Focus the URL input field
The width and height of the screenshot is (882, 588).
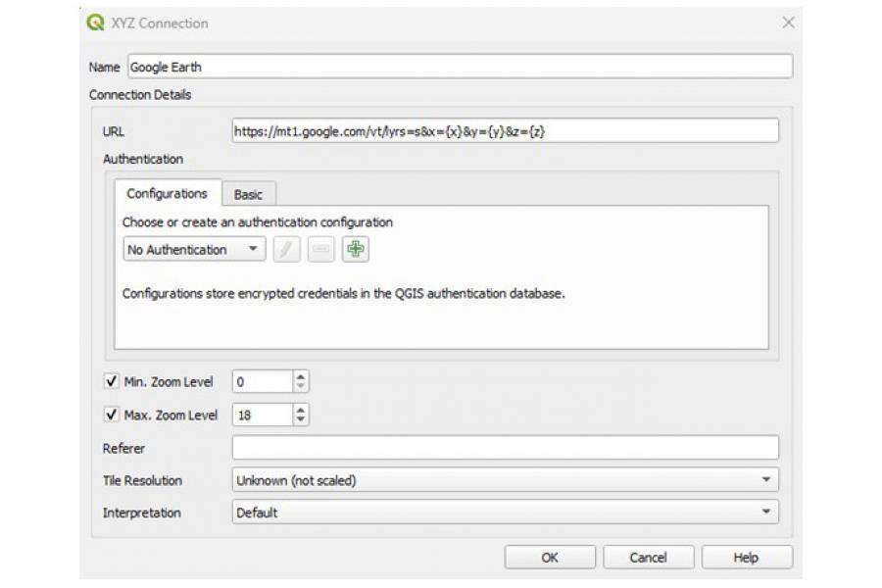505,131
